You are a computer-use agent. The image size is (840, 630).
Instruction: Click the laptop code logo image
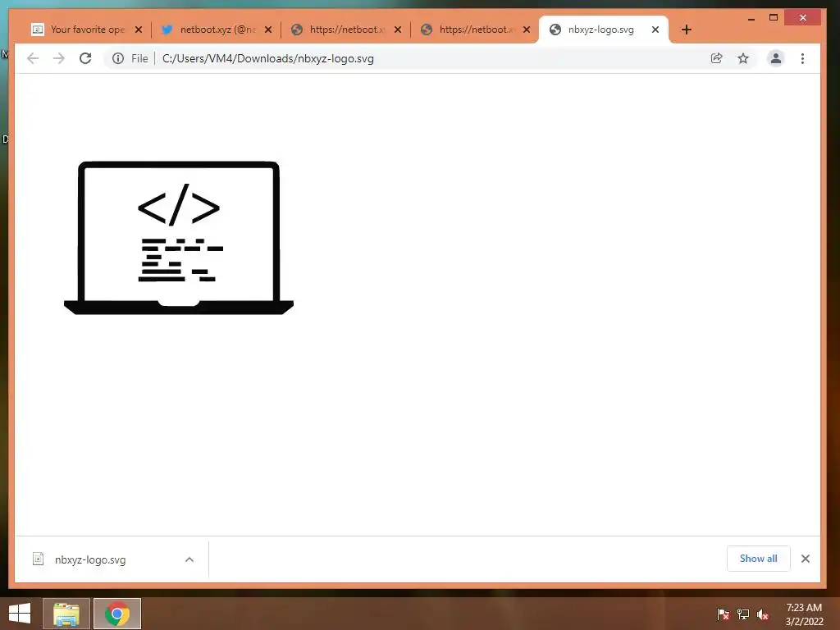[178, 238]
